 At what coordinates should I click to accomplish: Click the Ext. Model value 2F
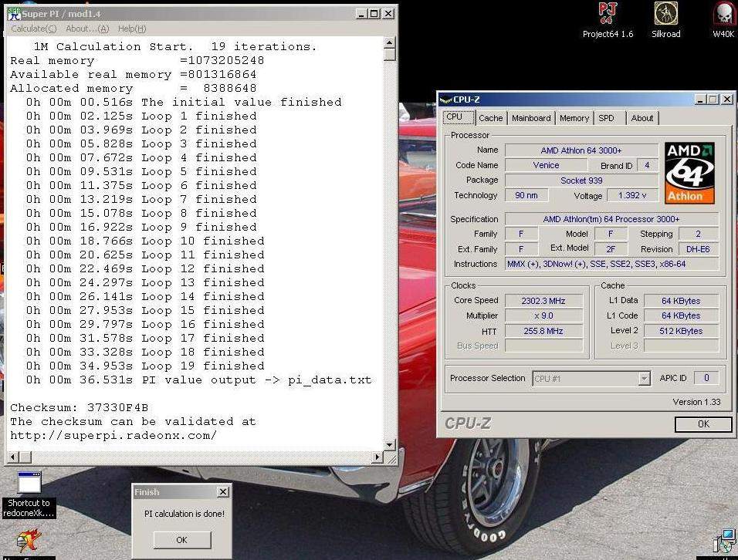[611, 249]
